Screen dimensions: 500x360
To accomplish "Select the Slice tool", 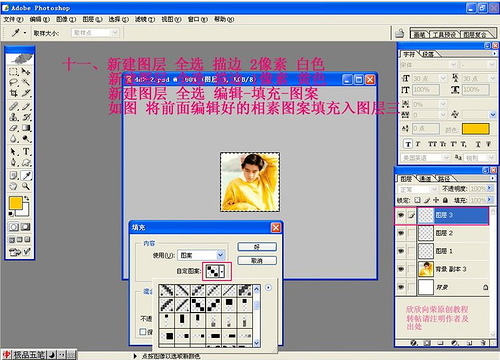I will tap(26, 93).
